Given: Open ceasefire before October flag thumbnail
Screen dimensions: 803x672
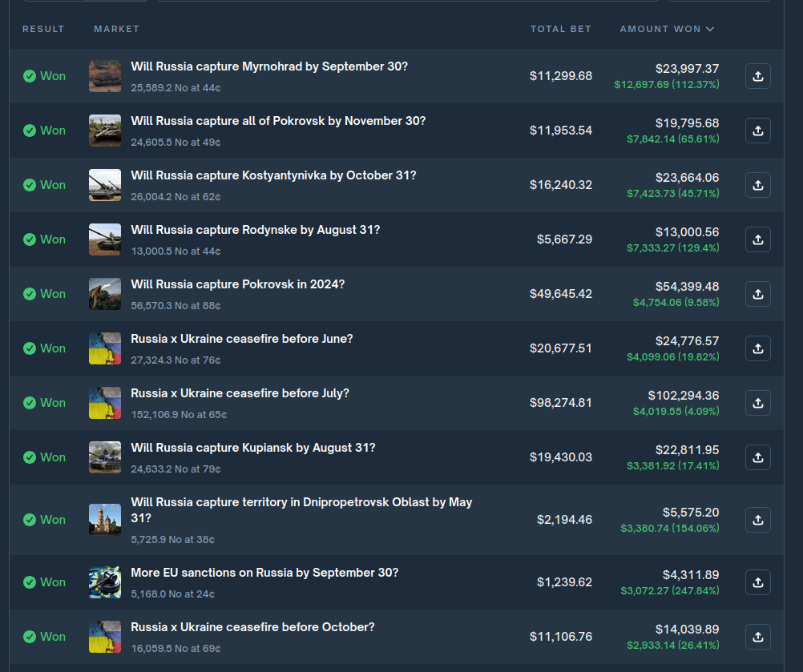Looking at the screenshot, I should point(105,637).
